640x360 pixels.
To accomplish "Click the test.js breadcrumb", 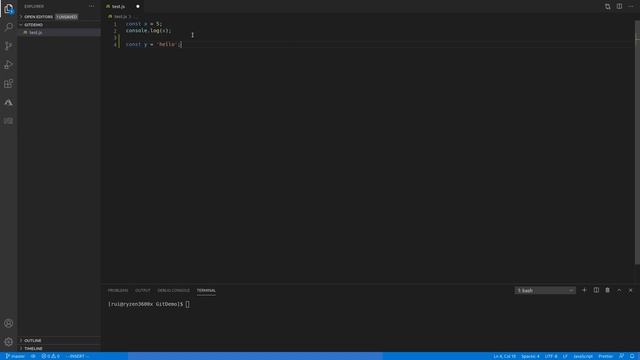I will tap(120, 17).
